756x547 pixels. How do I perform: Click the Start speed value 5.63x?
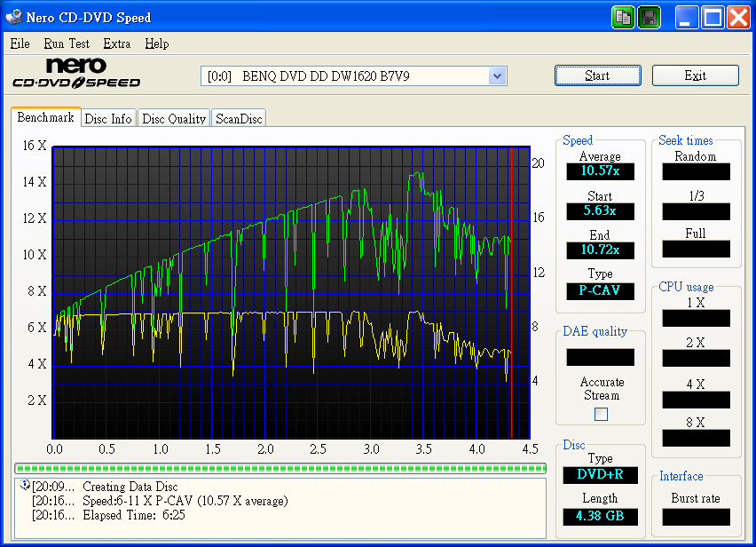(600, 210)
